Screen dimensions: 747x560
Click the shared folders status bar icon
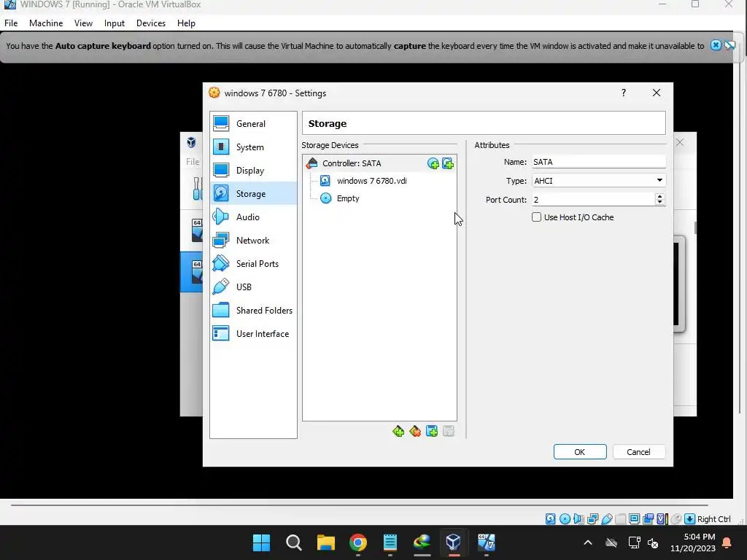[620, 519]
